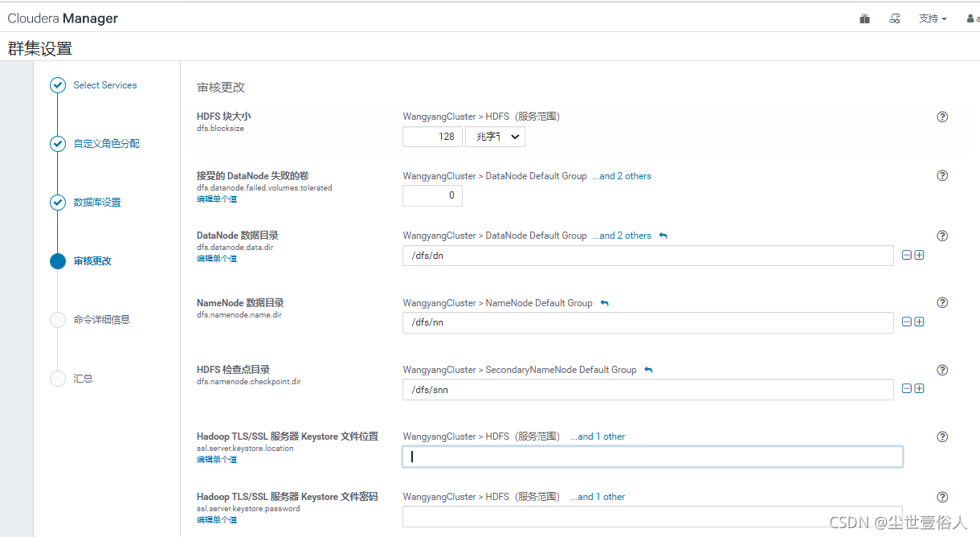The height and width of the screenshot is (537, 980).
Task: Click the dfs.namenode.name.dir property name
Action: coord(239,314)
